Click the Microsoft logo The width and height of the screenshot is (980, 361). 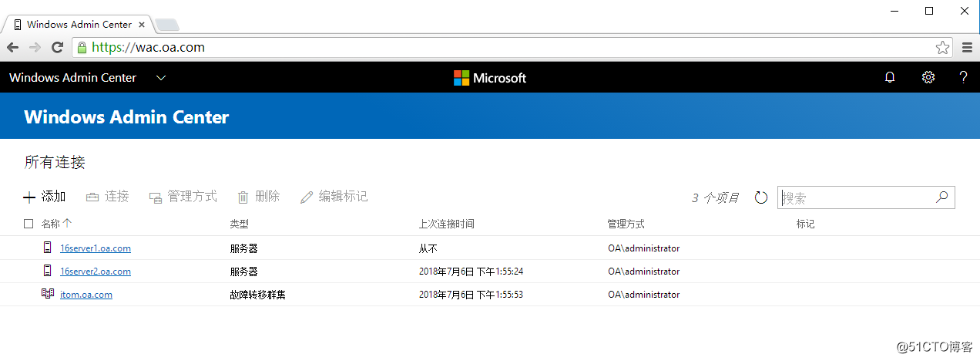490,77
